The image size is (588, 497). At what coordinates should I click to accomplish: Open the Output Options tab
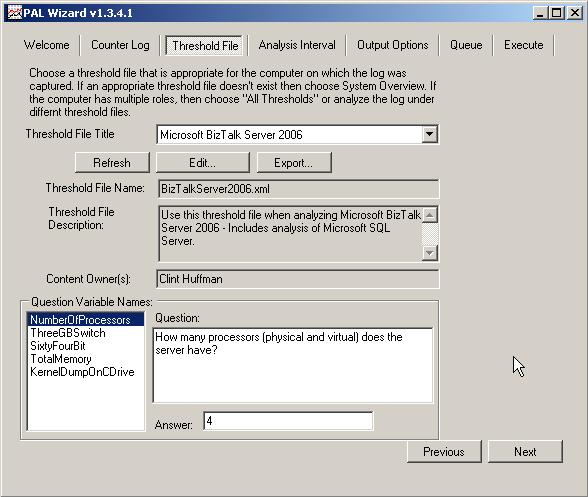coord(392,45)
